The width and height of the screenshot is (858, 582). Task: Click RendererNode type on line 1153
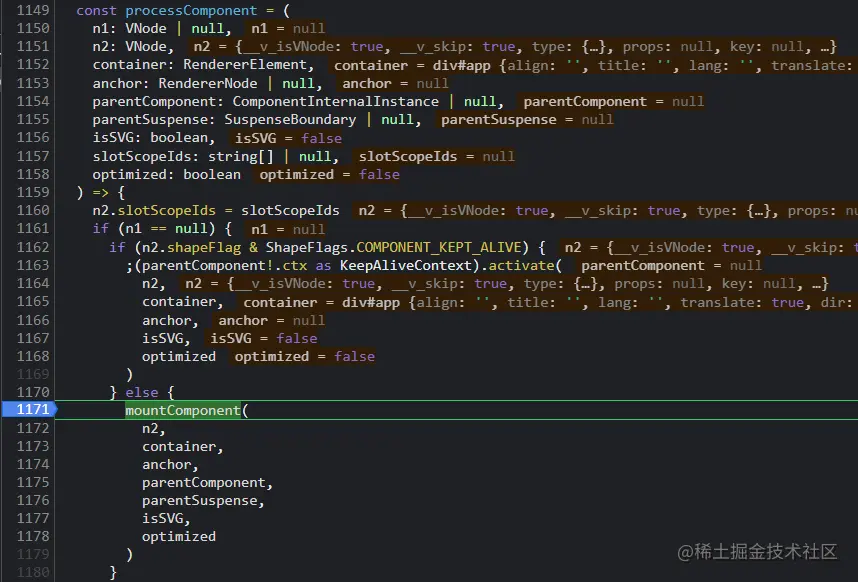[x=207, y=83]
